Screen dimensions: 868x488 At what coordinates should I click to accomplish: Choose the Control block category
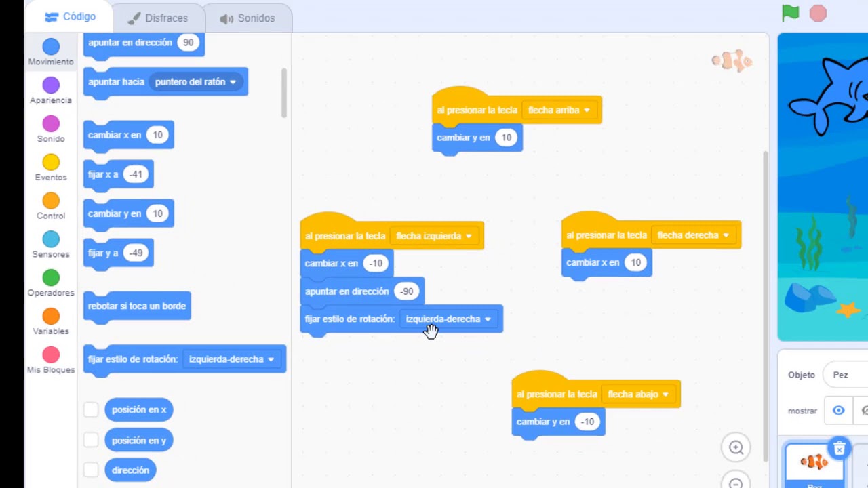[x=51, y=207]
